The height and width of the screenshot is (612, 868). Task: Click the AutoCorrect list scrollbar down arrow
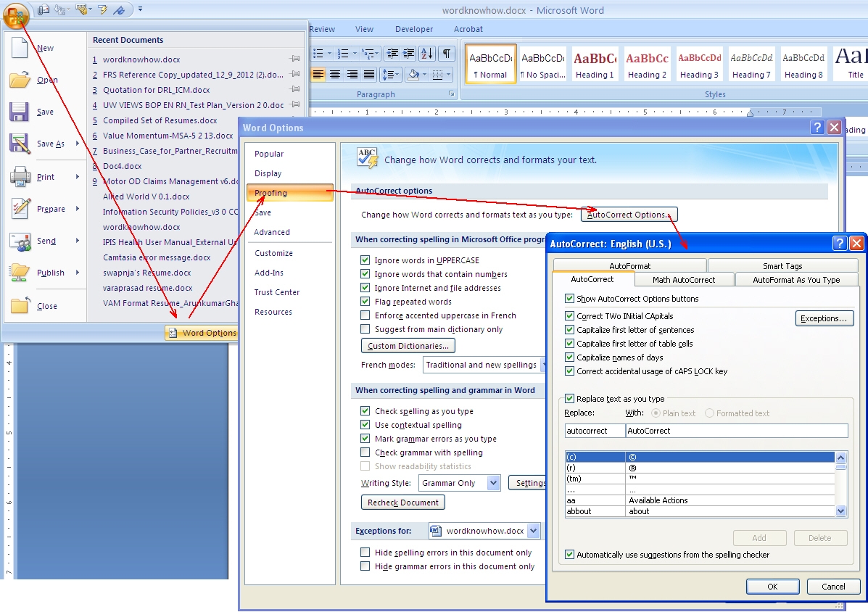pos(841,511)
